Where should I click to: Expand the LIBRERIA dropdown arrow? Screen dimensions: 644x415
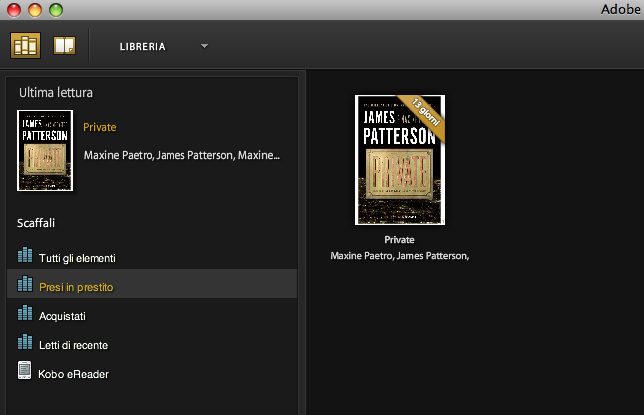point(204,46)
